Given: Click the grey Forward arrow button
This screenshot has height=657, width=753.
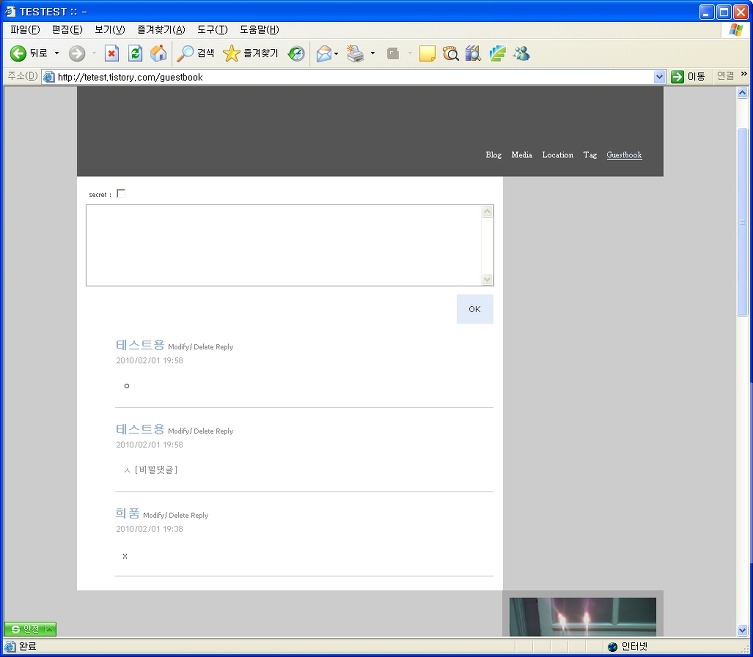Looking at the screenshot, I should click(x=77, y=53).
